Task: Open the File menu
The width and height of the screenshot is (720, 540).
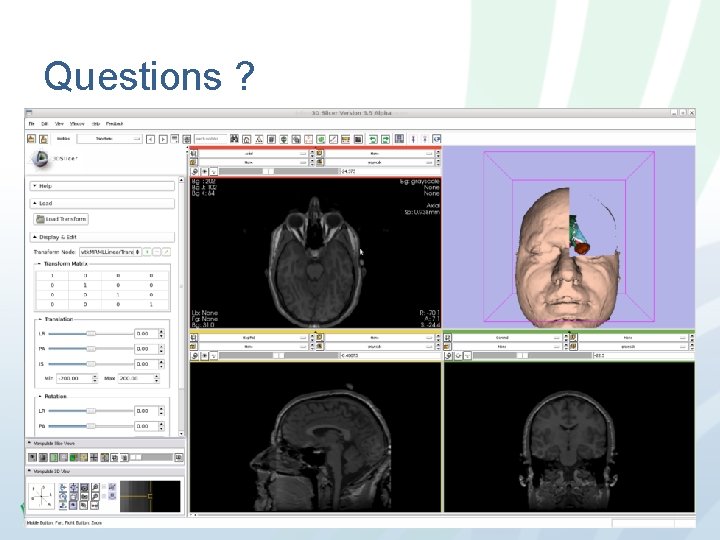Action: [31, 124]
